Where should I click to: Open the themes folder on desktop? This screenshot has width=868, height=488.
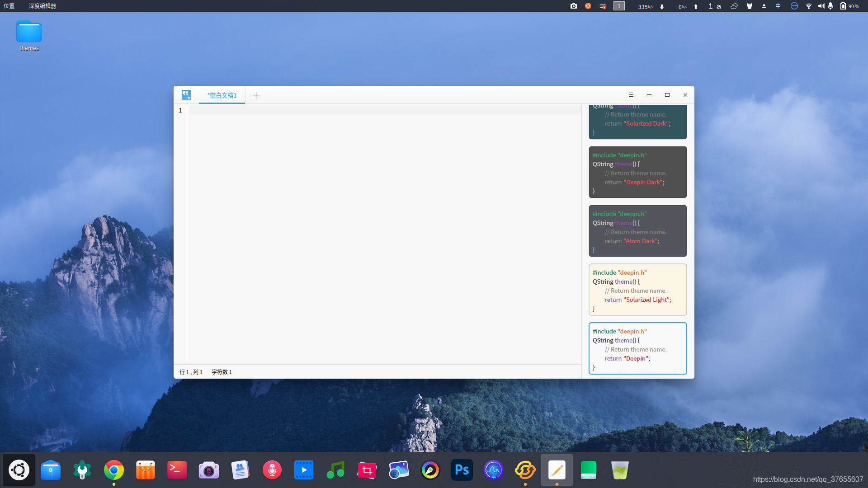pyautogui.click(x=29, y=36)
